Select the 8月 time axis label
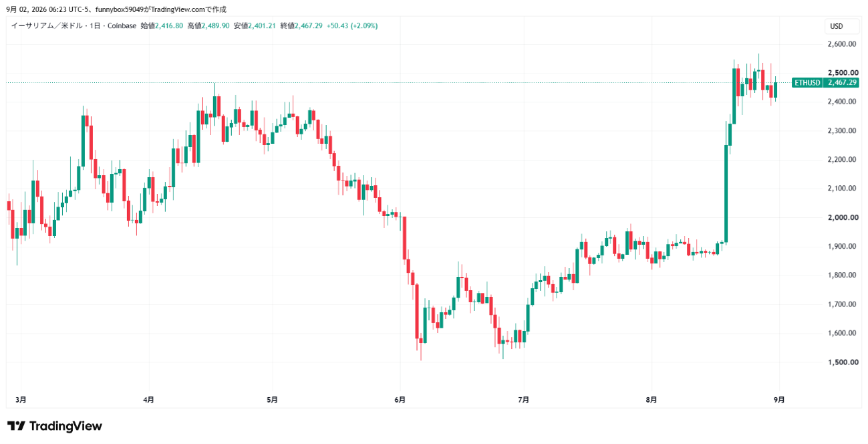Image resolution: width=868 pixels, height=444 pixels. point(652,400)
